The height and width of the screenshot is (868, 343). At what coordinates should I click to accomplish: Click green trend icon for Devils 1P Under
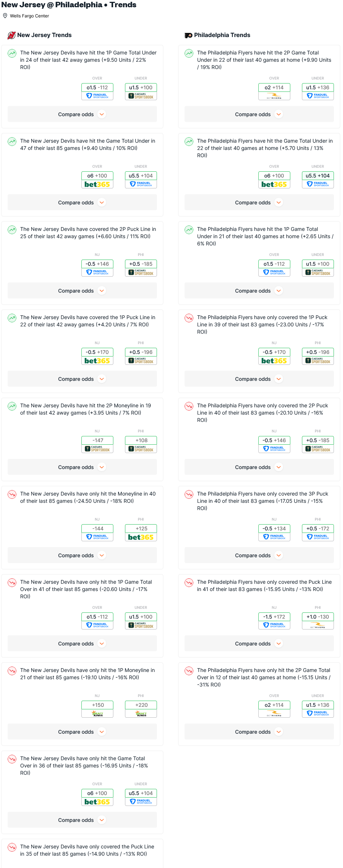[12, 53]
